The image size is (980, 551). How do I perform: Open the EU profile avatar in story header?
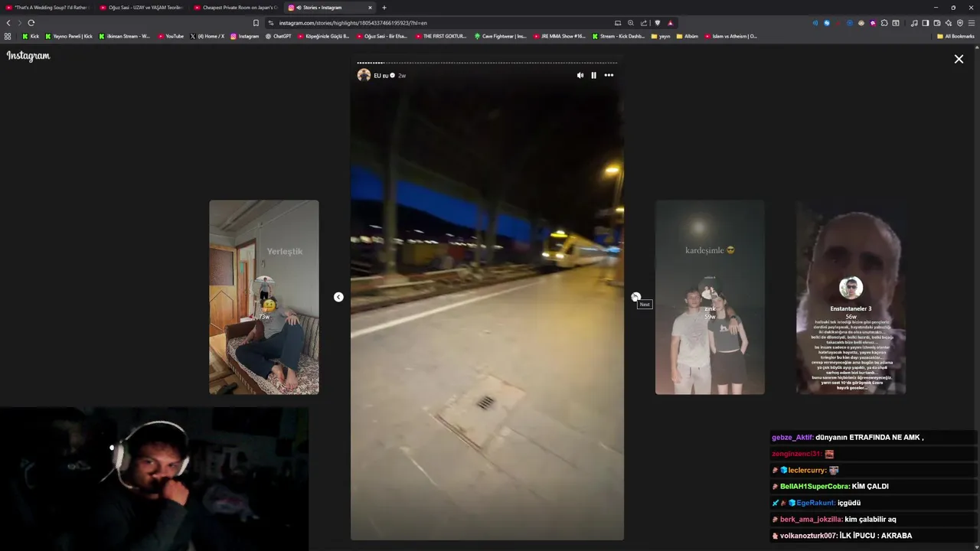click(x=364, y=75)
